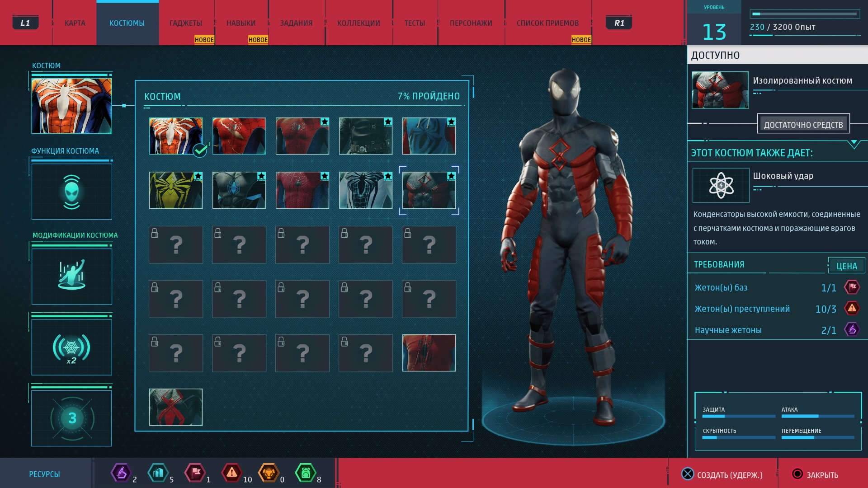Select the x2 web suit mod icon
This screenshot has height=488, width=868.
pyautogui.click(x=71, y=347)
